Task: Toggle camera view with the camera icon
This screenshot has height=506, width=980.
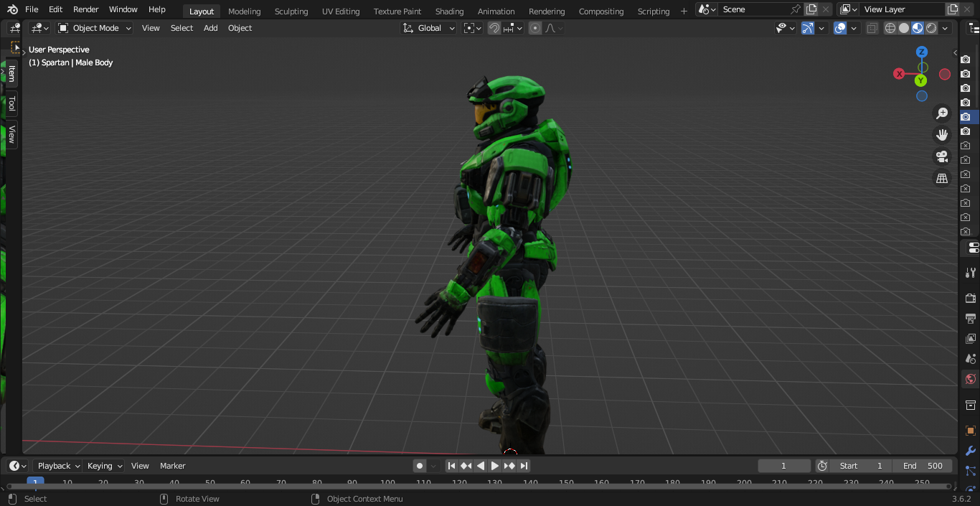Action: (x=942, y=156)
